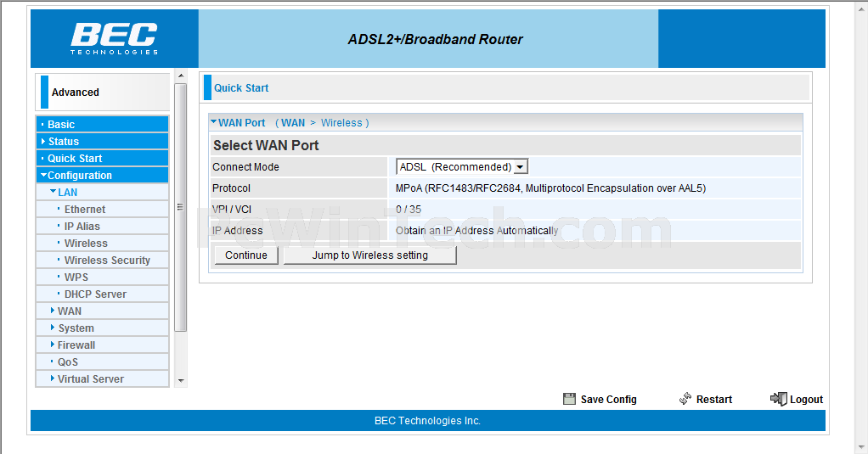Image resolution: width=868 pixels, height=454 pixels.
Task: Open WPS settings page
Action: coord(103,277)
